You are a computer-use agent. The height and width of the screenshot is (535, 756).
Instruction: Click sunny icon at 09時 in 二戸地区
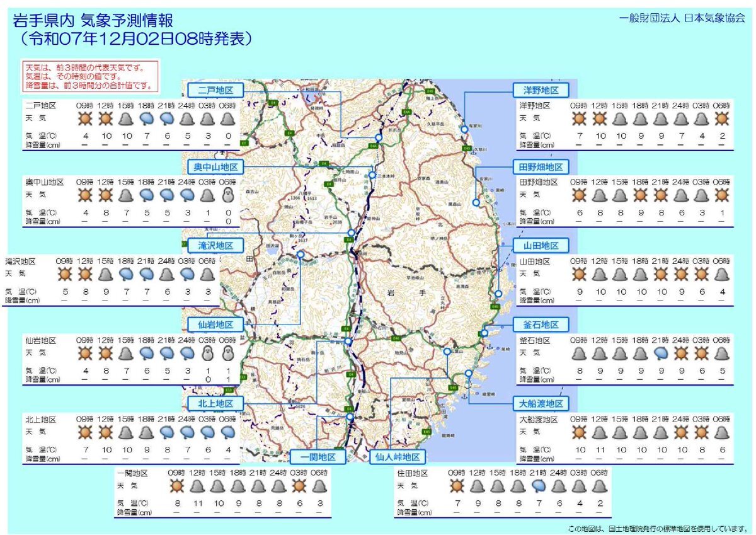85,118
